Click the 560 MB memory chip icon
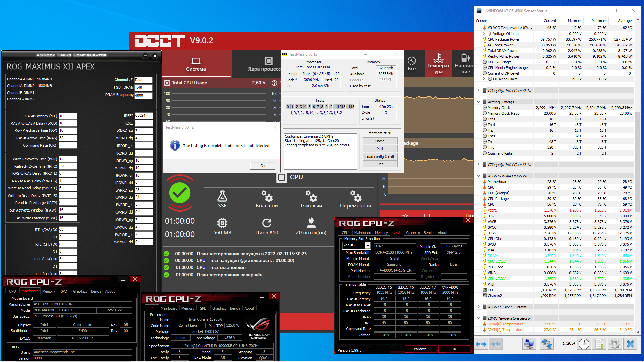The width and height of the screenshot is (644, 362). (x=222, y=223)
